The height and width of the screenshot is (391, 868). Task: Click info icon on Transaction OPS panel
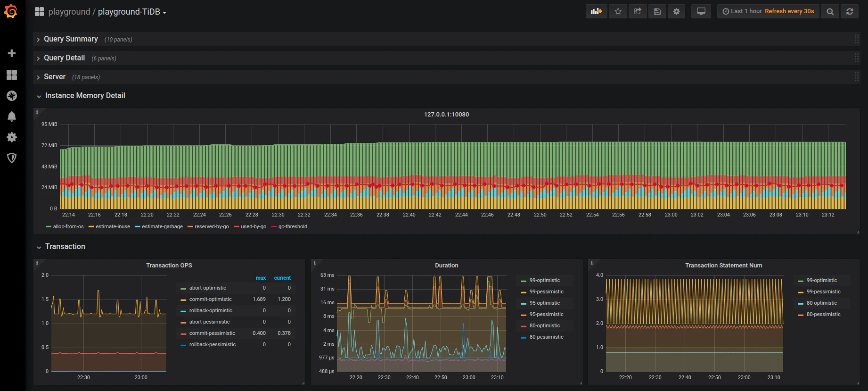pos(37,263)
